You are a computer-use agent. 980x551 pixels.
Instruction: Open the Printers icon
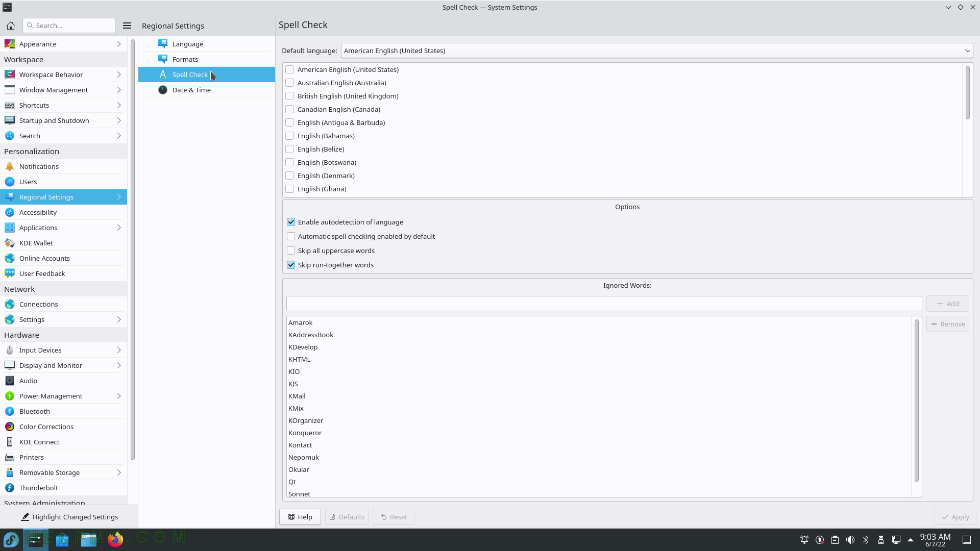pyautogui.click(x=10, y=457)
